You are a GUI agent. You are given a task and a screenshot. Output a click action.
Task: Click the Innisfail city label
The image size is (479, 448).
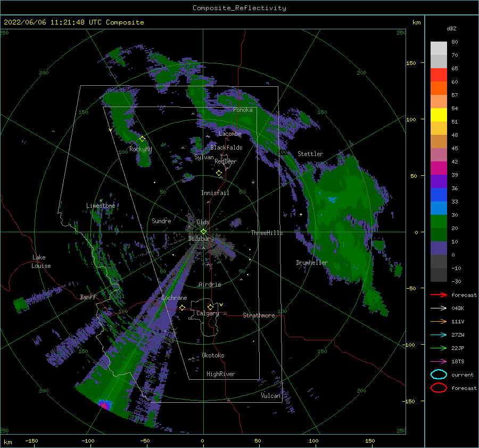(x=215, y=193)
